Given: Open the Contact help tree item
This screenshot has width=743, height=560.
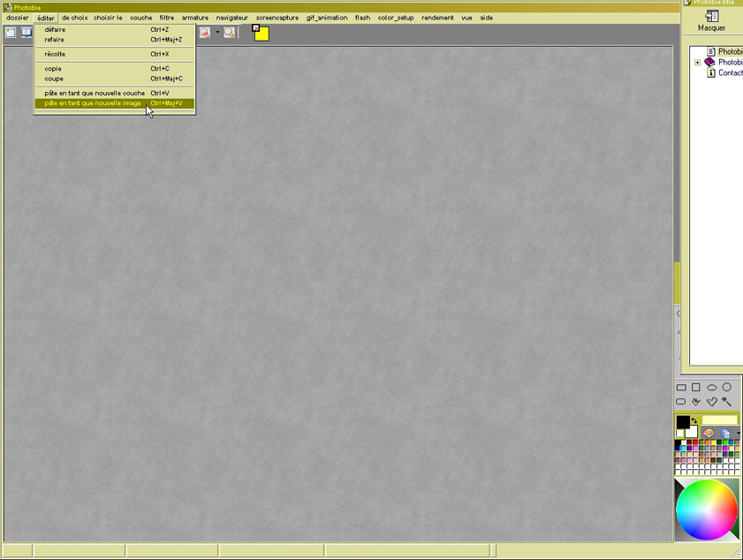Looking at the screenshot, I should (730, 73).
